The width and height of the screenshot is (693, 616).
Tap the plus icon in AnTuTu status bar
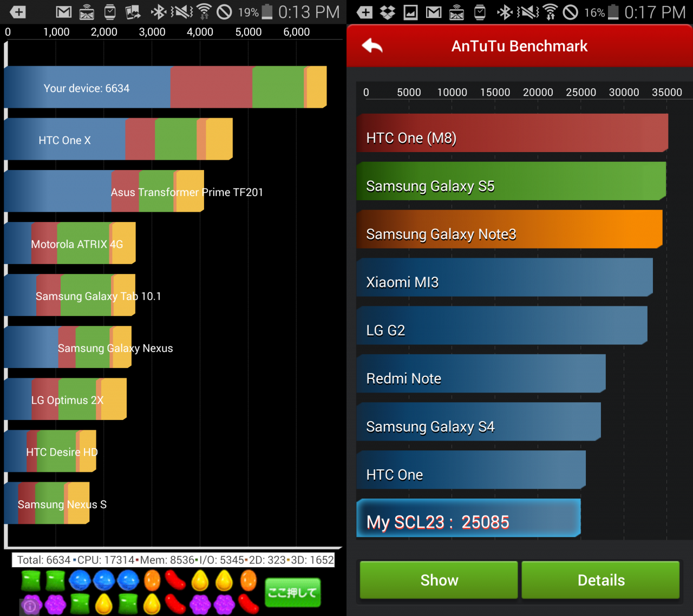[364, 12]
